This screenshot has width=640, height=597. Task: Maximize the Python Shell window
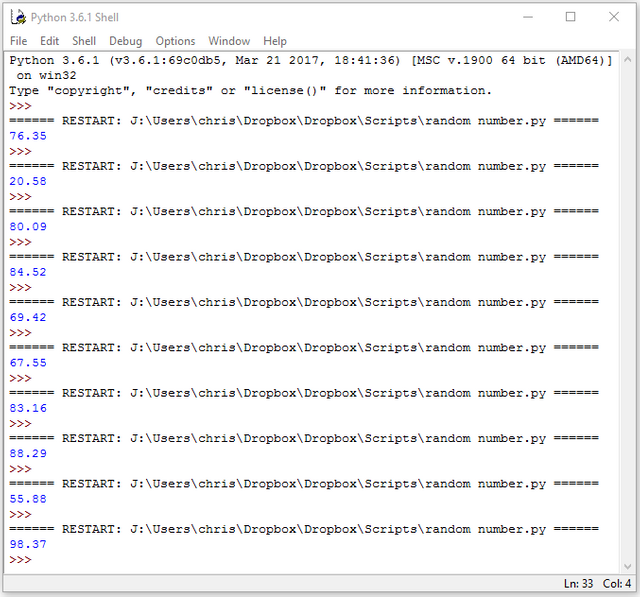click(571, 17)
